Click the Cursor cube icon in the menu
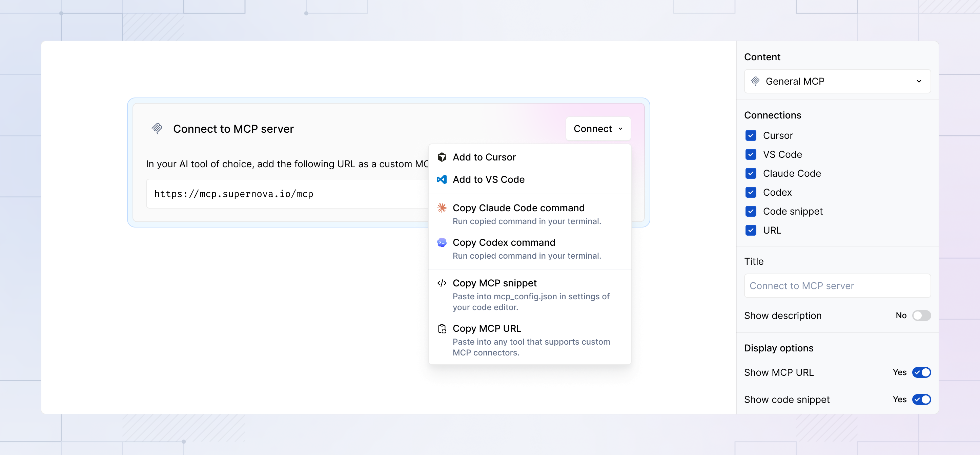Screen dimensions: 980x455 pyautogui.click(x=442, y=157)
